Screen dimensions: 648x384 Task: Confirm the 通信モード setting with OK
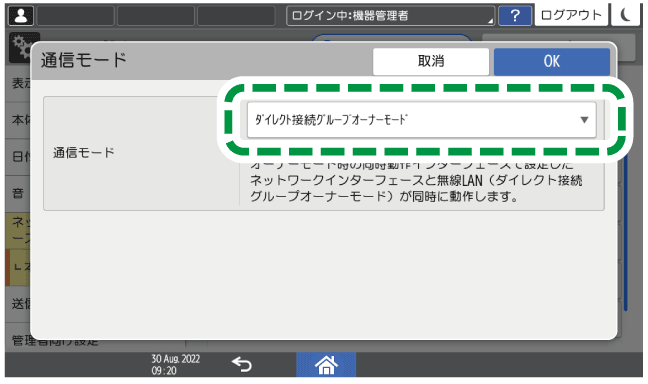[x=552, y=62]
